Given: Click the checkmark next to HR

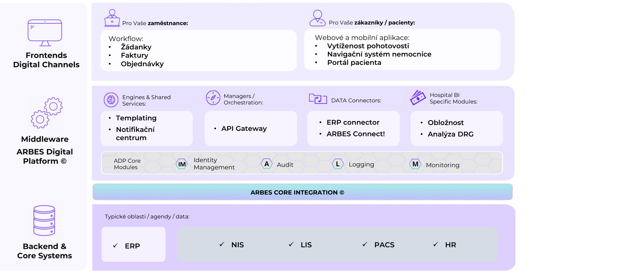Looking at the screenshot, I should tap(436, 244).
